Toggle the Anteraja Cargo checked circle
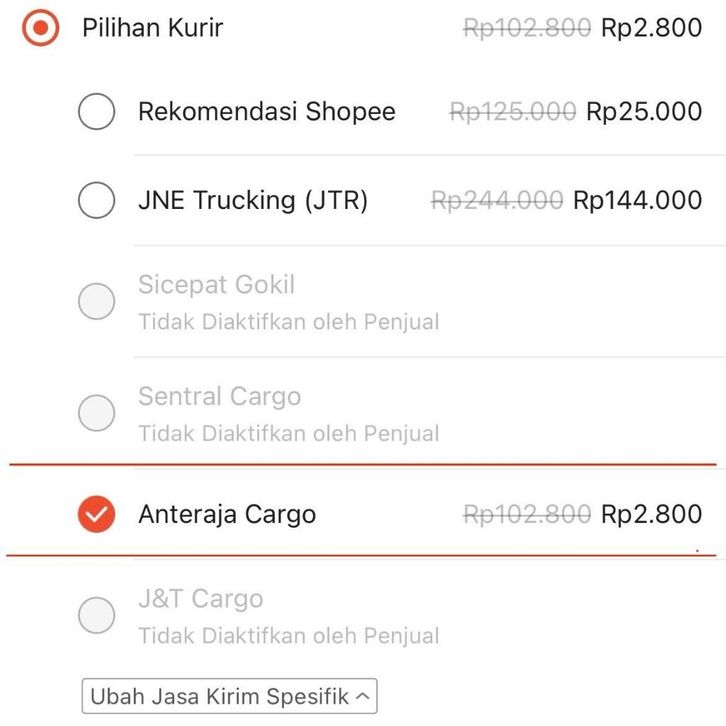This screenshot has height=726, width=726. coord(96,514)
